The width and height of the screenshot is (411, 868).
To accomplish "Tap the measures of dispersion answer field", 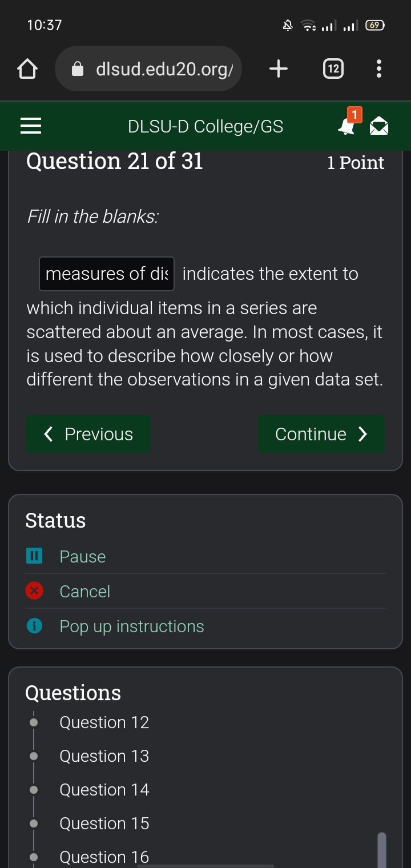I will tap(106, 274).
